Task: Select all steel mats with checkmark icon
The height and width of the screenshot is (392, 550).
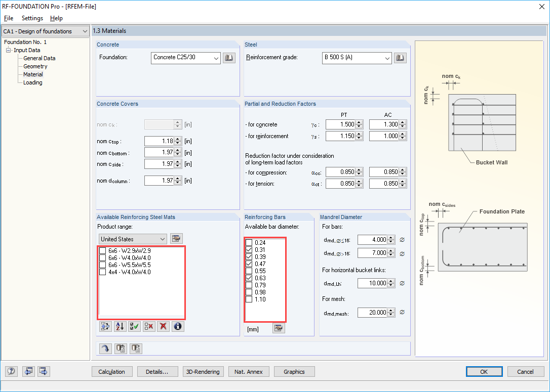Action: [x=134, y=326]
